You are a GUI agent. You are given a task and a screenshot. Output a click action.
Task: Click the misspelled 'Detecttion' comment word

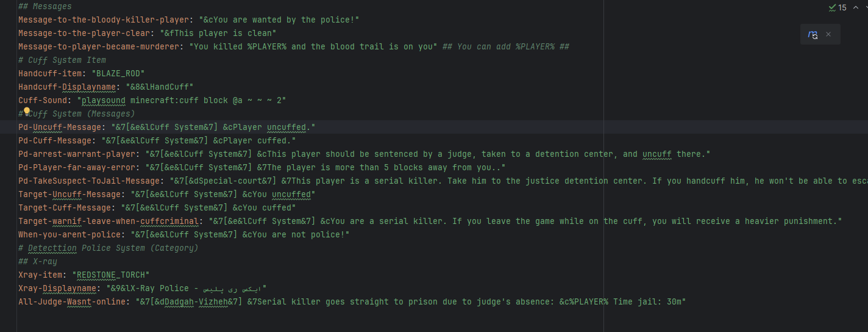[x=52, y=248]
